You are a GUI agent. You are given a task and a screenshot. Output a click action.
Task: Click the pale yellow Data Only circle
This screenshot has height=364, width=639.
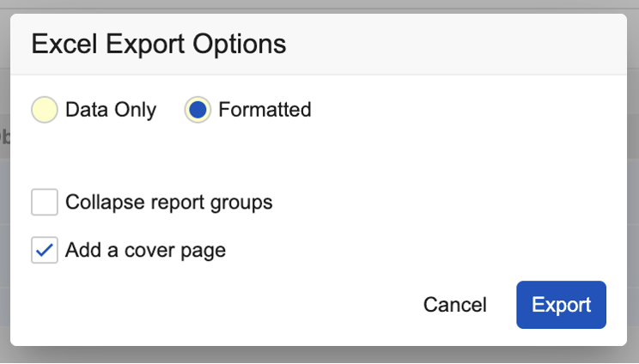(x=45, y=110)
